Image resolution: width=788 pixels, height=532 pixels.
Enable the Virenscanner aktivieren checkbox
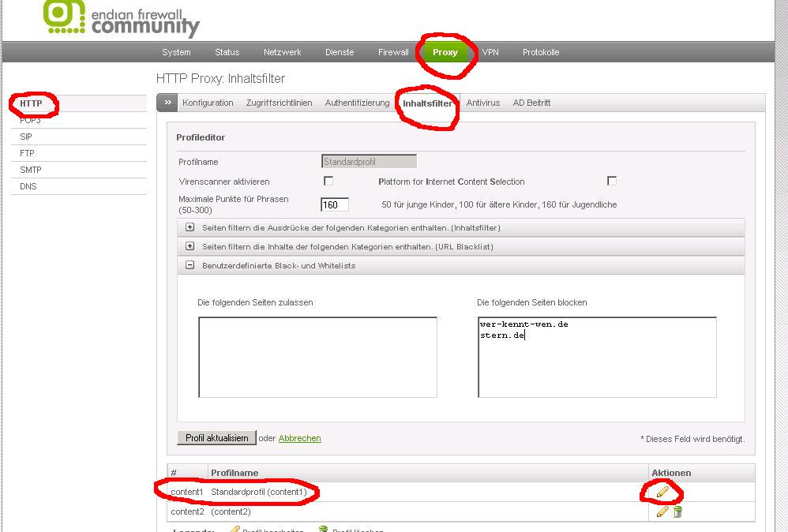(328, 181)
